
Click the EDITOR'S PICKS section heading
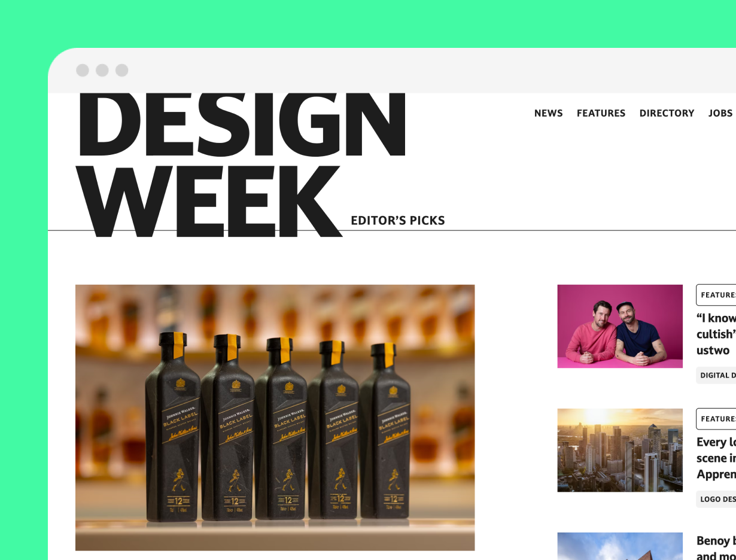point(398,221)
